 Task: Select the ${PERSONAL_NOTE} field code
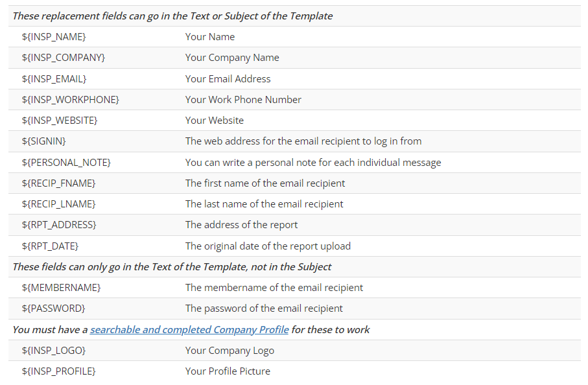[x=66, y=162]
